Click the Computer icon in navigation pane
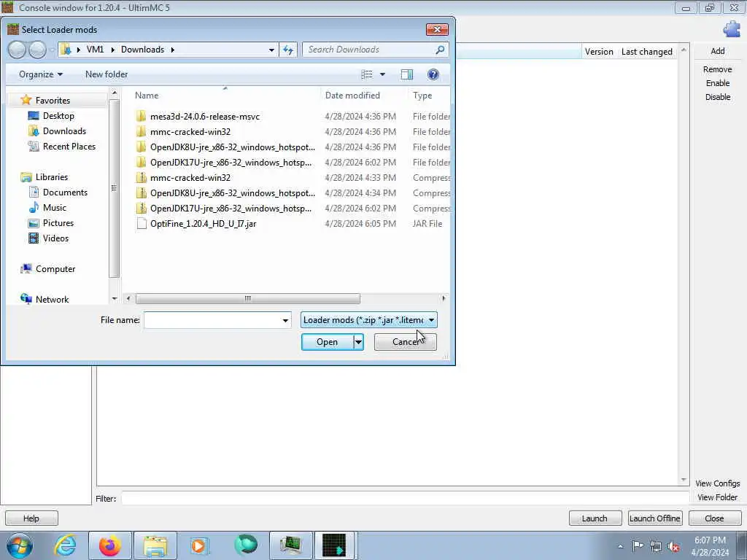This screenshot has height=560, width=747. pos(26,268)
